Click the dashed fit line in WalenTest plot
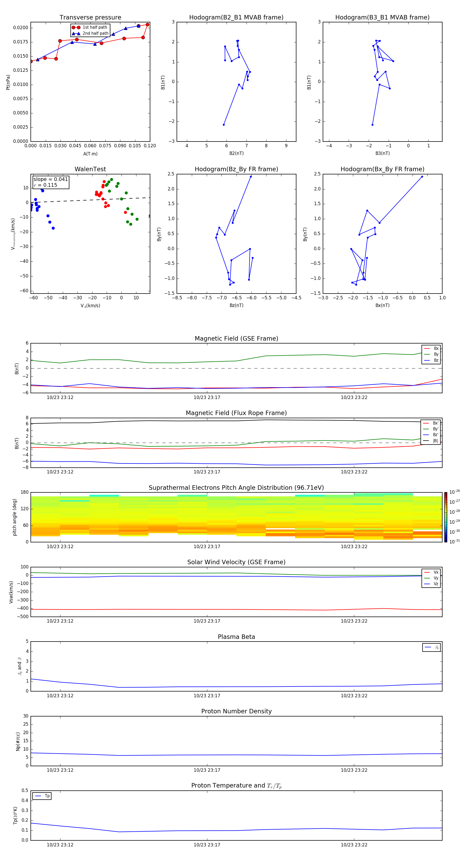 coord(90,200)
